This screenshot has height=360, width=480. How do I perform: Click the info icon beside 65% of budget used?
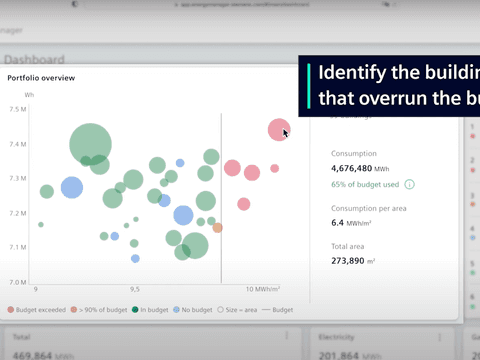(x=409, y=184)
